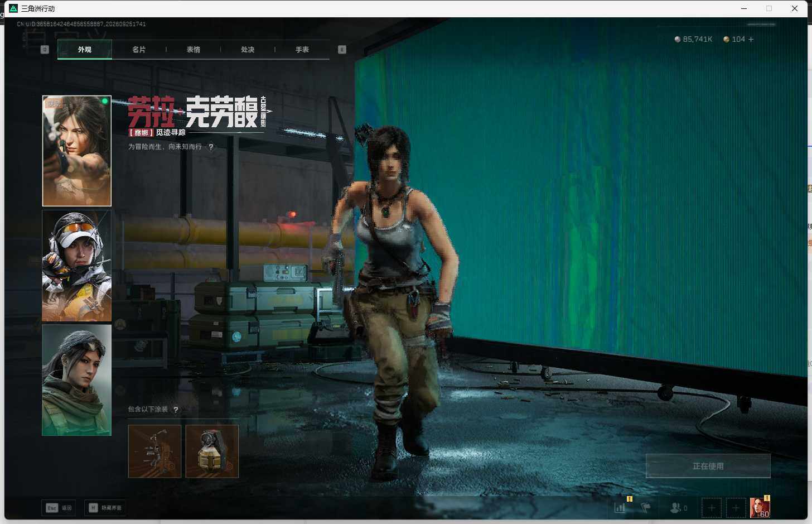Open the stats bar-chart icon
The image size is (812, 524).
[620, 508]
